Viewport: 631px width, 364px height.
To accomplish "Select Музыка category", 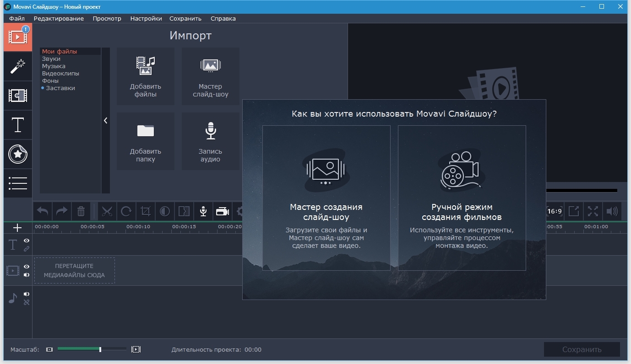I will click(54, 66).
